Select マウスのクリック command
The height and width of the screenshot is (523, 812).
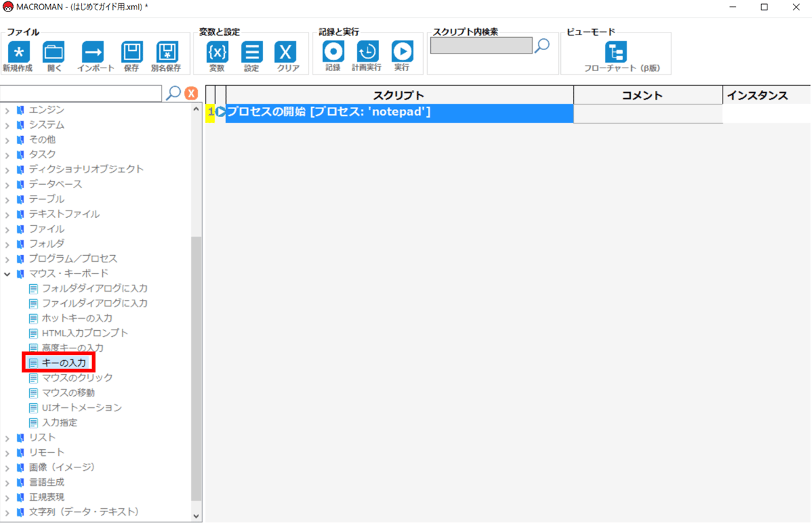(77, 378)
